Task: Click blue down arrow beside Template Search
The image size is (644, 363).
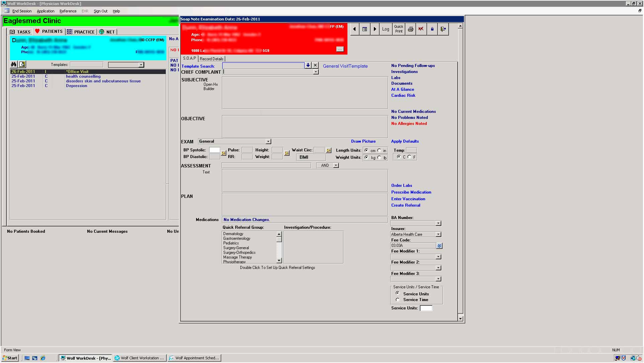Action: 308,65
